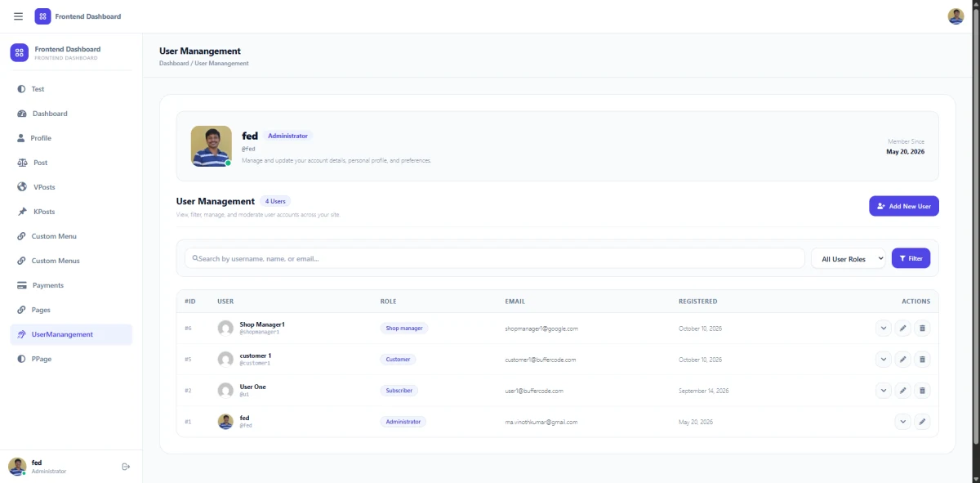Open Custom Menu in the sidebar
The height and width of the screenshot is (483, 980).
[x=71, y=236]
